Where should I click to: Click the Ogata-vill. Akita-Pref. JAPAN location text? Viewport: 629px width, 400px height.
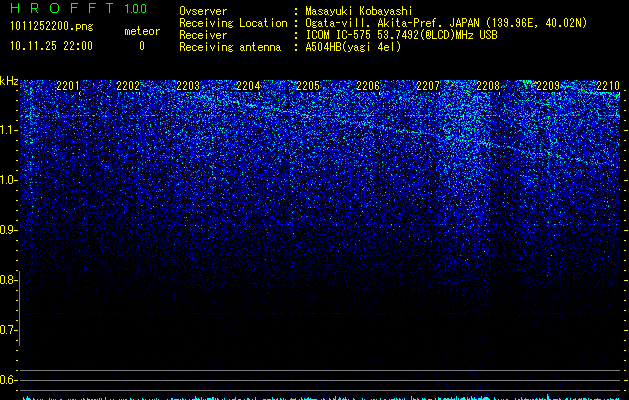coord(446,23)
